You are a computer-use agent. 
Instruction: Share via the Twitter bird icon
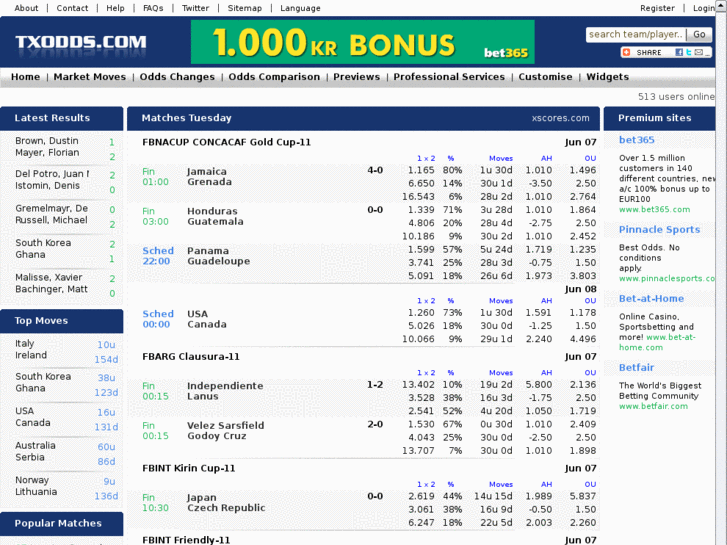[689, 52]
